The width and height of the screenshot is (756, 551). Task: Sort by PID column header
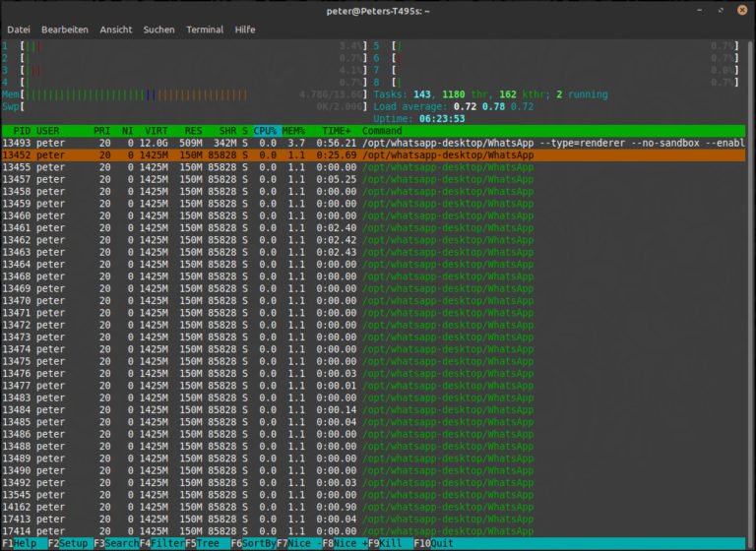[x=22, y=131]
